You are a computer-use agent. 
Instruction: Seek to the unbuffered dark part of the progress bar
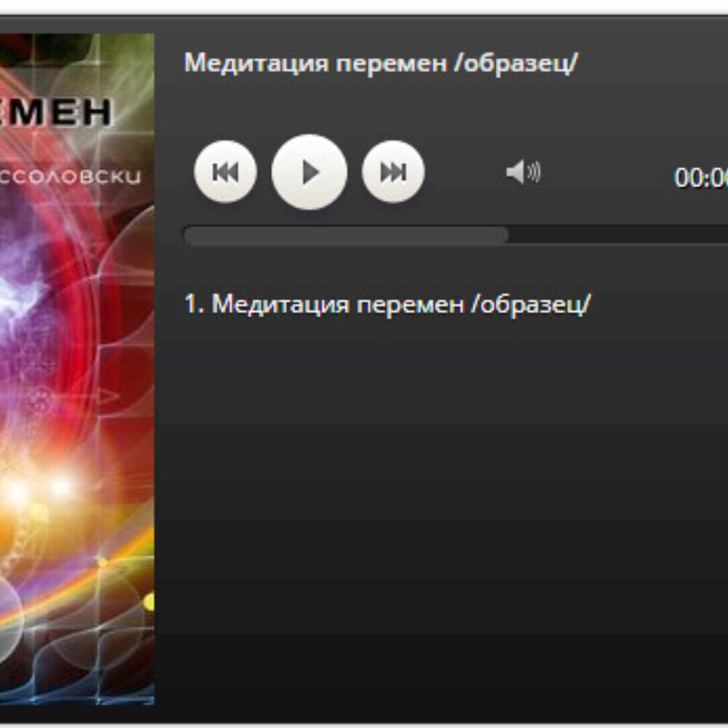(x=618, y=235)
